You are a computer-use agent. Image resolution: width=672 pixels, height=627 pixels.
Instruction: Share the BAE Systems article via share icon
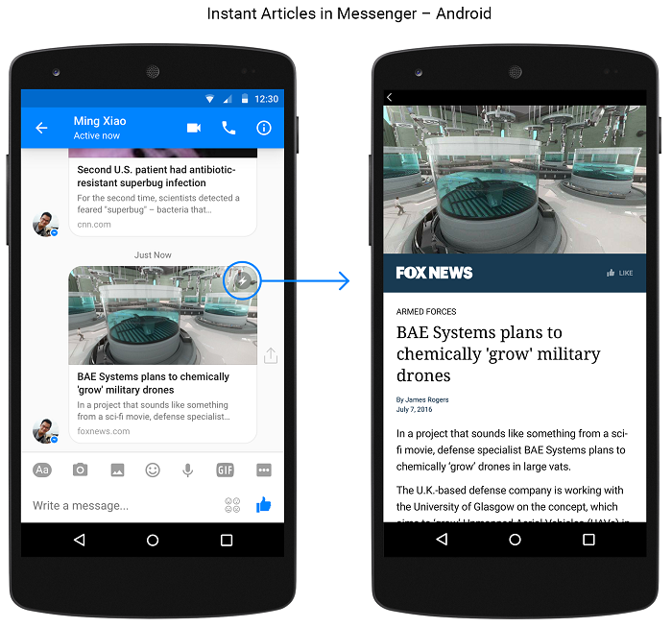click(271, 355)
